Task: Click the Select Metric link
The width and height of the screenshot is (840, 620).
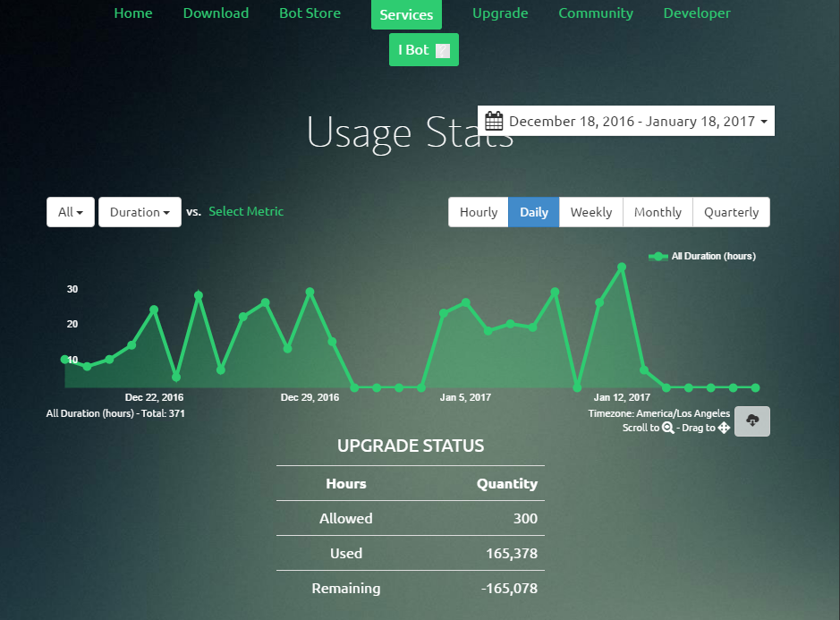Action: (x=246, y=212)
